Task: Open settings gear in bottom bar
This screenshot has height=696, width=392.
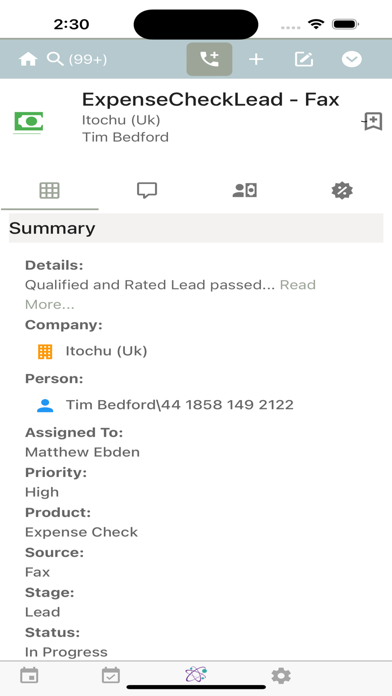Action: tap(281, 676)
